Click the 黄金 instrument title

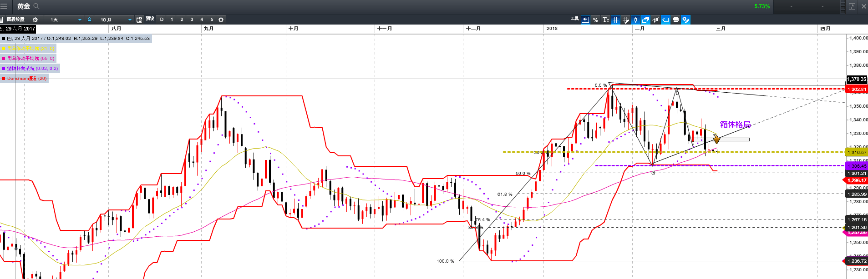[24, 6]
